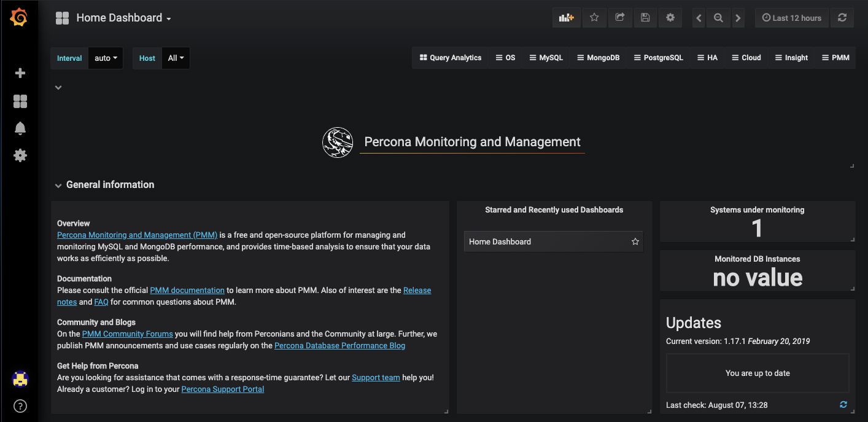Open the MongoDB dashboards menu
The image size is (868, 422).
click(598, 58)
